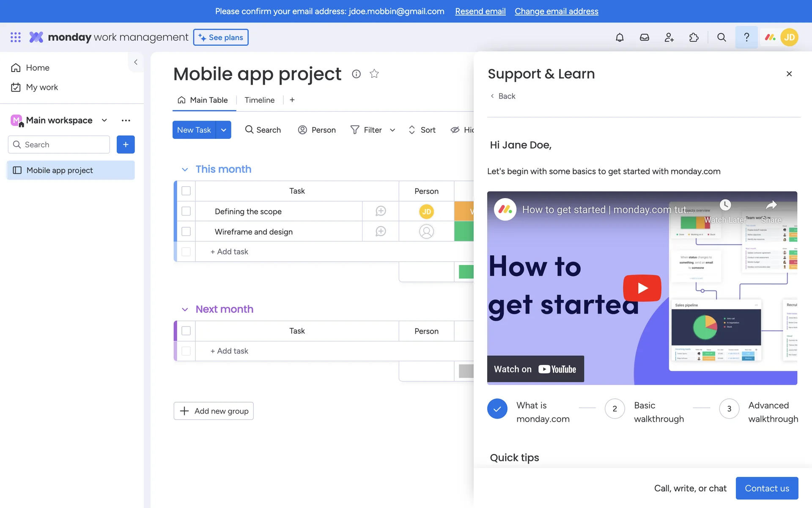Open the inbox tray icon

(644, 37)
